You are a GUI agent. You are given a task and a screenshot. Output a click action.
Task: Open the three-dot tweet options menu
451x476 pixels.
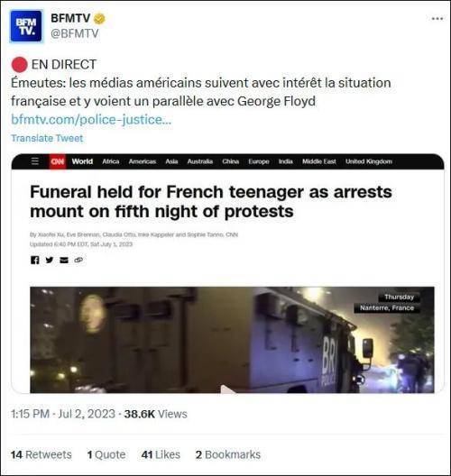[x=437, y=19]
